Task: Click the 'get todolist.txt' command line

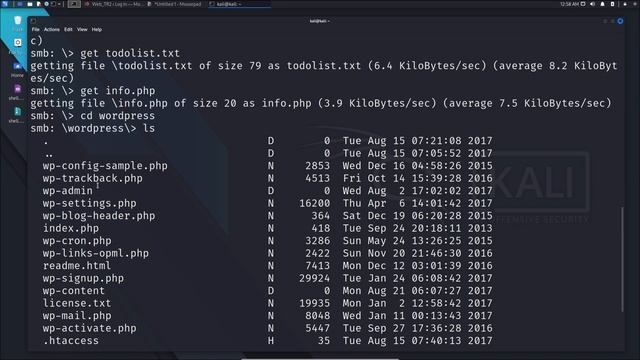Action: (x=105, y=53)
